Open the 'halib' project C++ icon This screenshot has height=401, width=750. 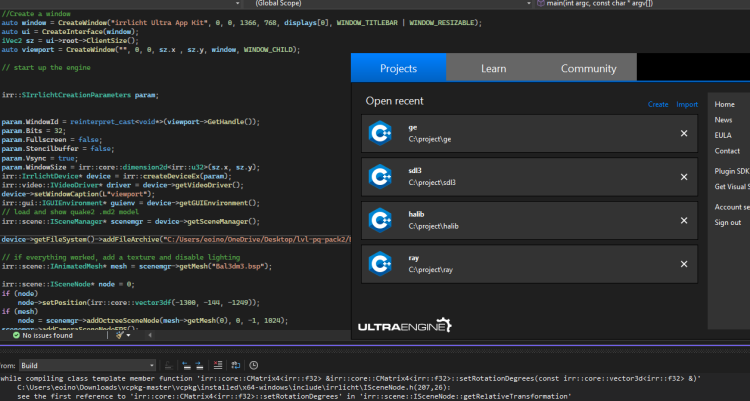click(x=380, y=220)
